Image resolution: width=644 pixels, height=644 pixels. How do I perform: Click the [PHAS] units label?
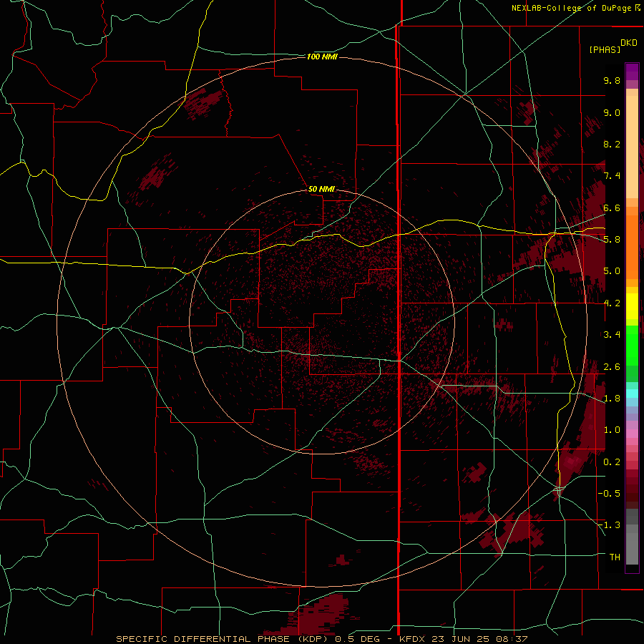pyautogui.click(x=605, y=49)
